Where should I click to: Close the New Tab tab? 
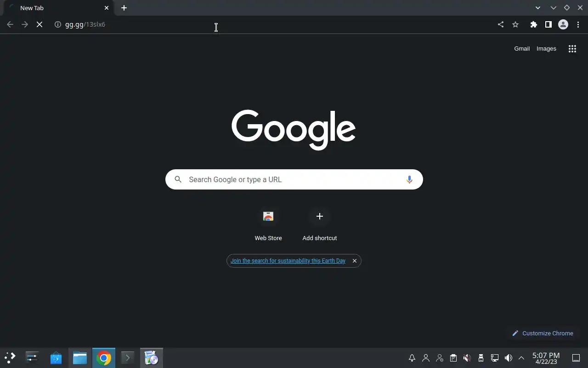107,8
